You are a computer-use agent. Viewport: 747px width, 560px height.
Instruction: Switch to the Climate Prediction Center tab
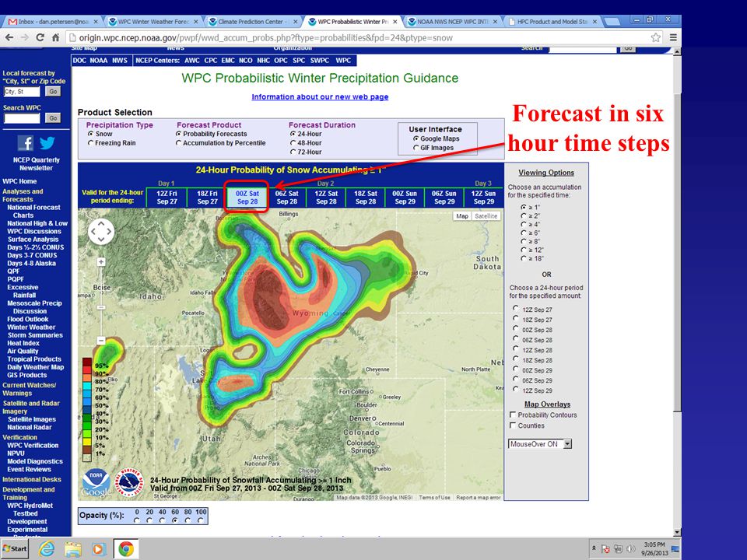(254, 22)
